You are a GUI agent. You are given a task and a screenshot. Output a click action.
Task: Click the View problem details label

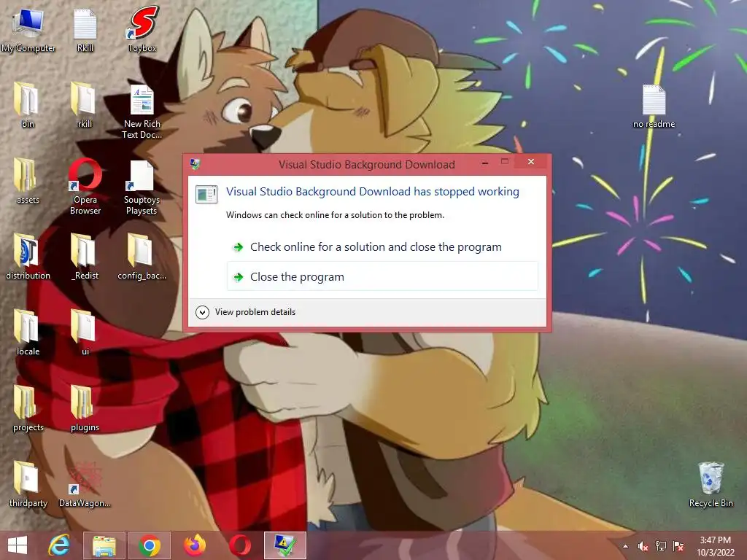point(255,312)
